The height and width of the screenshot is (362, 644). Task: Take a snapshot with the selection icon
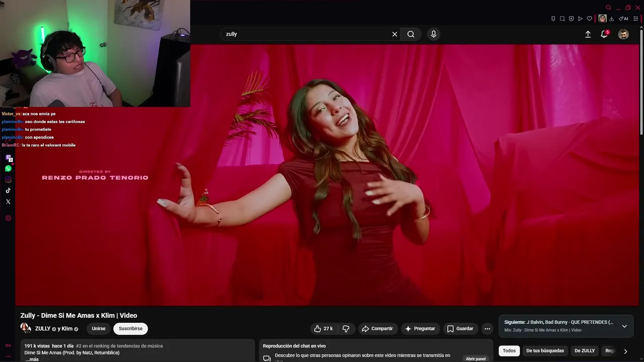click(x=562, y=19)
